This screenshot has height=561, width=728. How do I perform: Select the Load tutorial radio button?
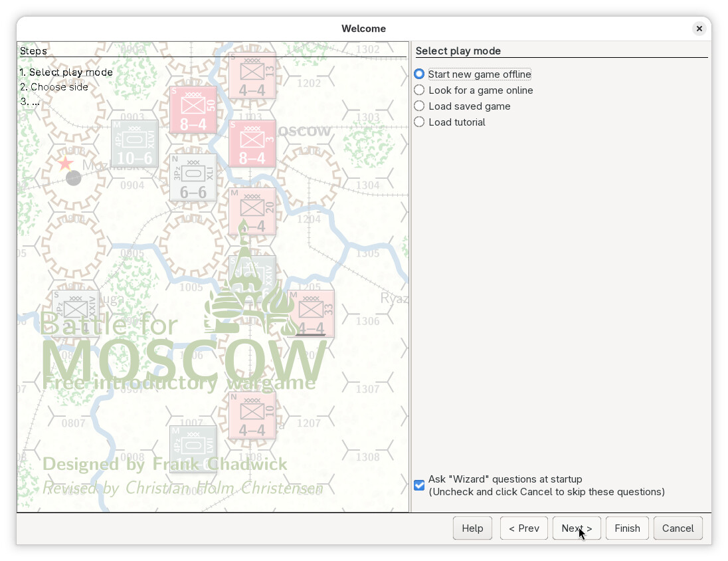[x=419, y=122]
